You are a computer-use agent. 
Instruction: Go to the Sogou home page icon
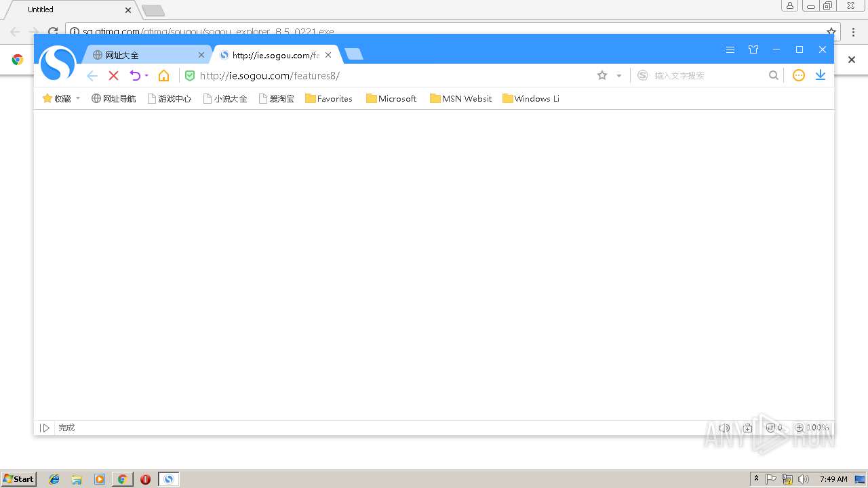[x=163, y=76]
